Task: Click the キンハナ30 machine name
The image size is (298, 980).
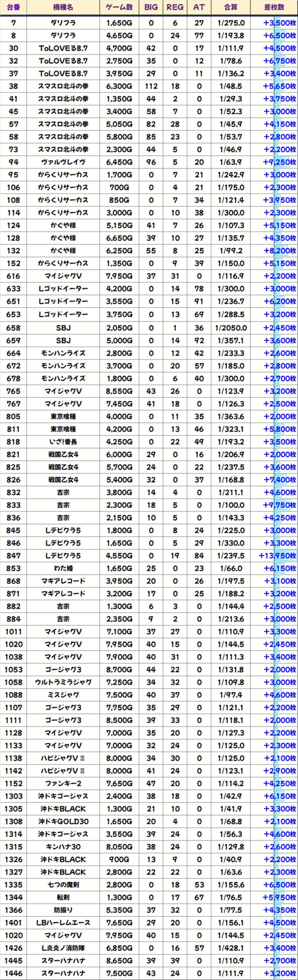Action: point(63,846)
